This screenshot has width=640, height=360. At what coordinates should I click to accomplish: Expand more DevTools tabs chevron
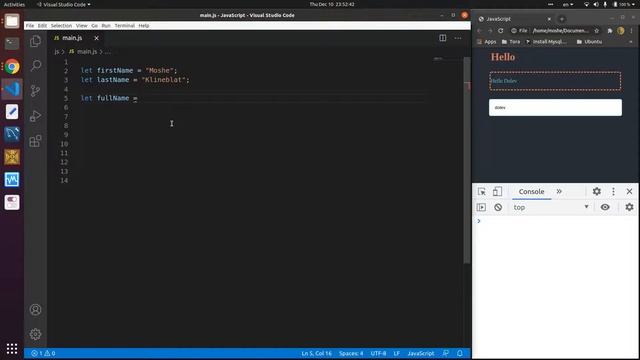pos(559,191)
